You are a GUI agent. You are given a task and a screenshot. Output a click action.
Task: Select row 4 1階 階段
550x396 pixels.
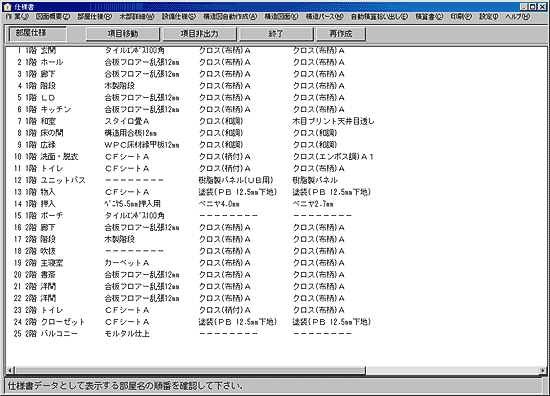pyautogui.click(x=179, y=86)
